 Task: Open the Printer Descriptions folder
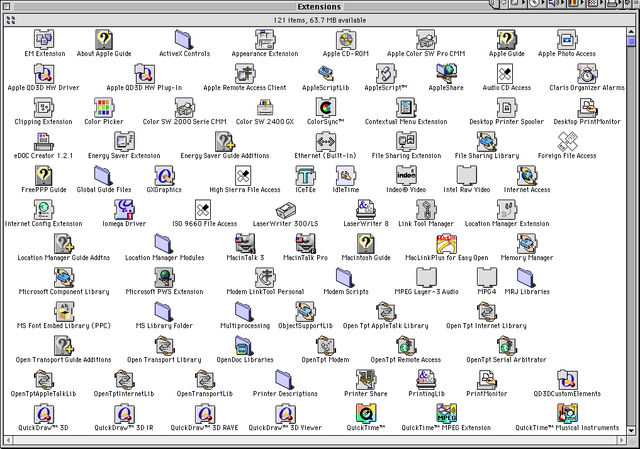point(285,380)
